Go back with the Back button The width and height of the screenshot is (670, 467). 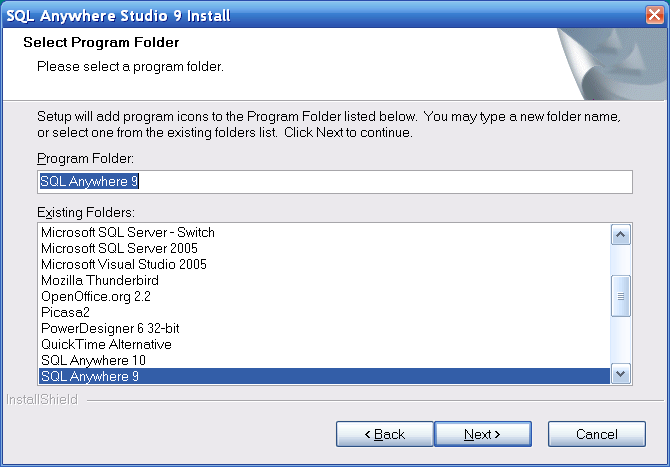click(x=384, y=434)
